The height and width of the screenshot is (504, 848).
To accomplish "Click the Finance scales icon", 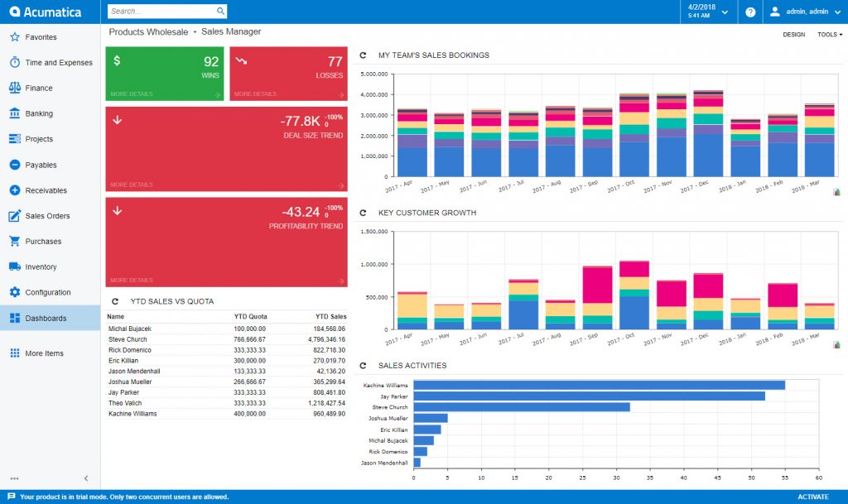I will 14,88.
